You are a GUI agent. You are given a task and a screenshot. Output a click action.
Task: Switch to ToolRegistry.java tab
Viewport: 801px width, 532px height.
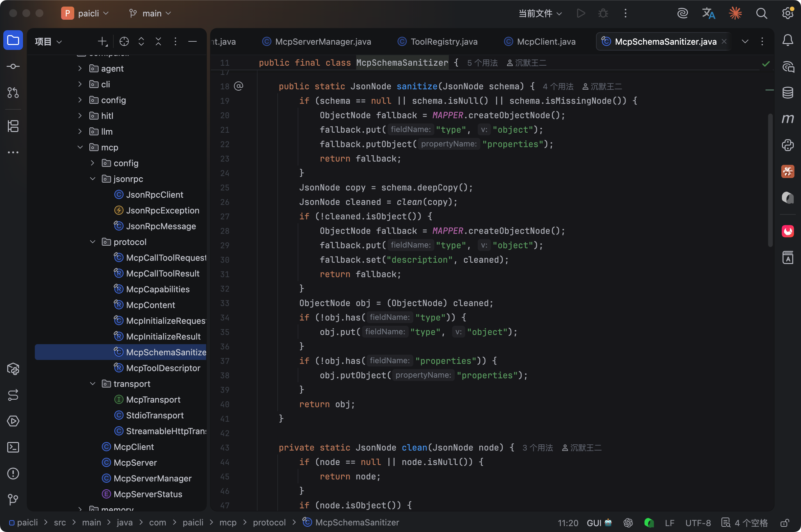tap(438, 41)
